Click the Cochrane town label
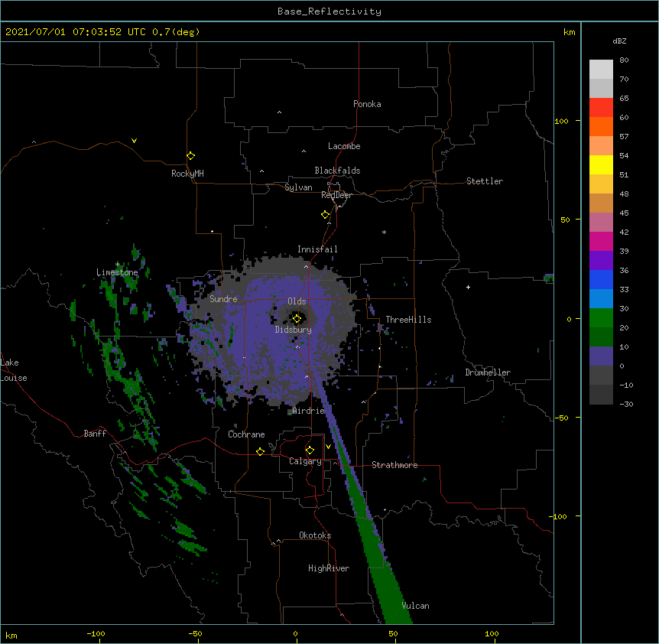Screen dimensions: 659x644 (246, 434)
